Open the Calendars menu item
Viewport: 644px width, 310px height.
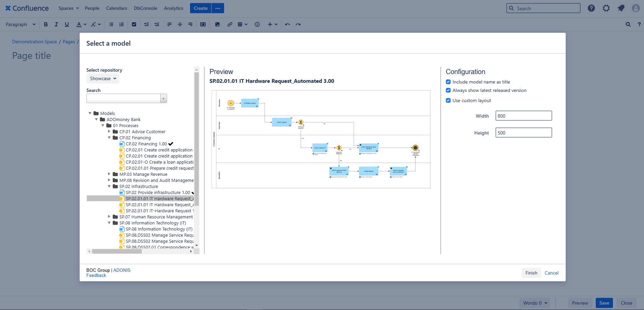pyautogui.click(x=116, y=8)
